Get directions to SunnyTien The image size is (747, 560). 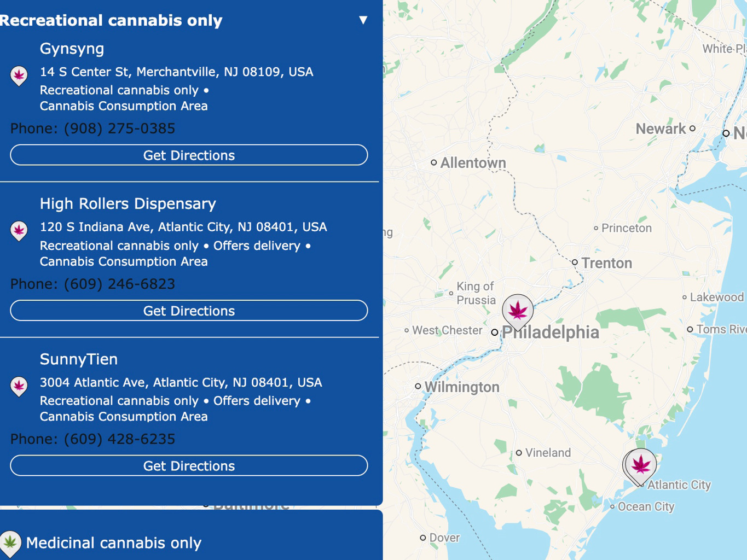point(189,465)
